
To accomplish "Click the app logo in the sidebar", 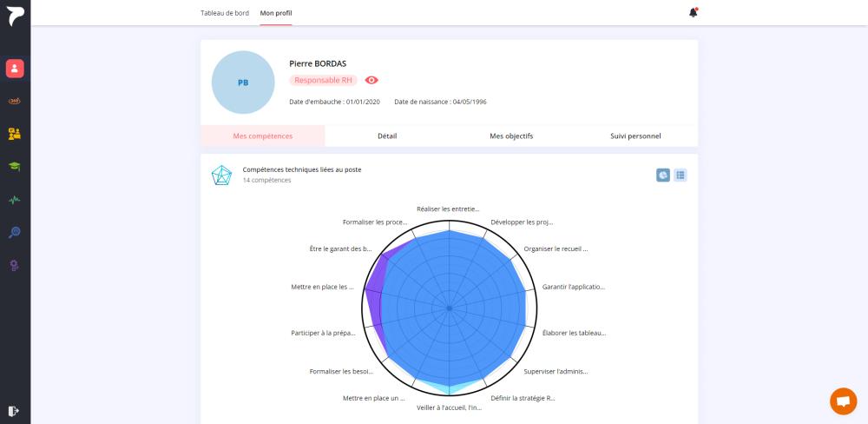I will click(15, 15).
